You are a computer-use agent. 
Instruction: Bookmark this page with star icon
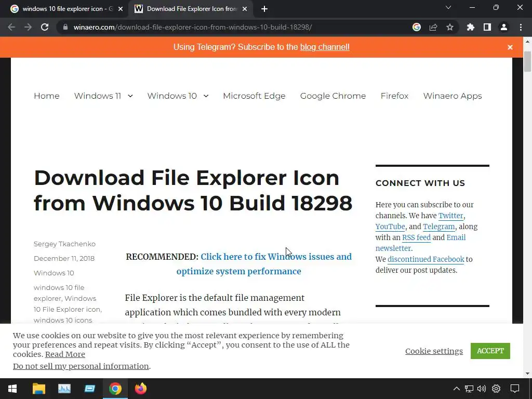[x=450, y=27]
